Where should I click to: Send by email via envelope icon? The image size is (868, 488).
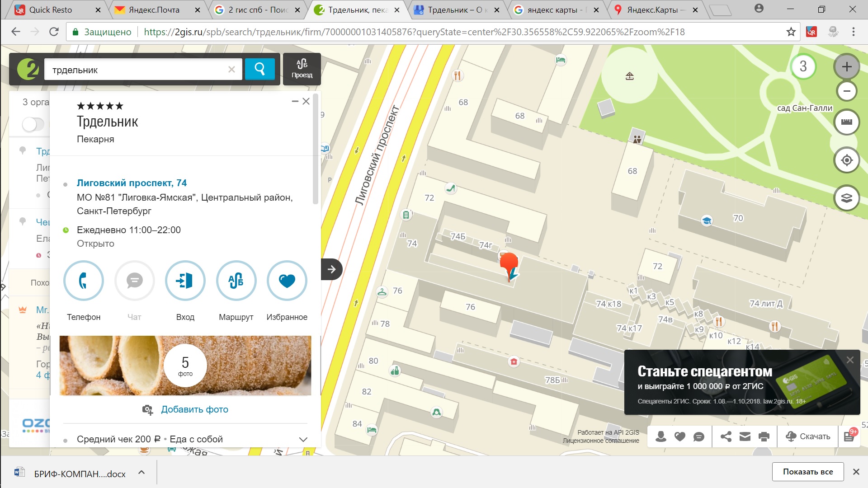[x=745, y=436]
